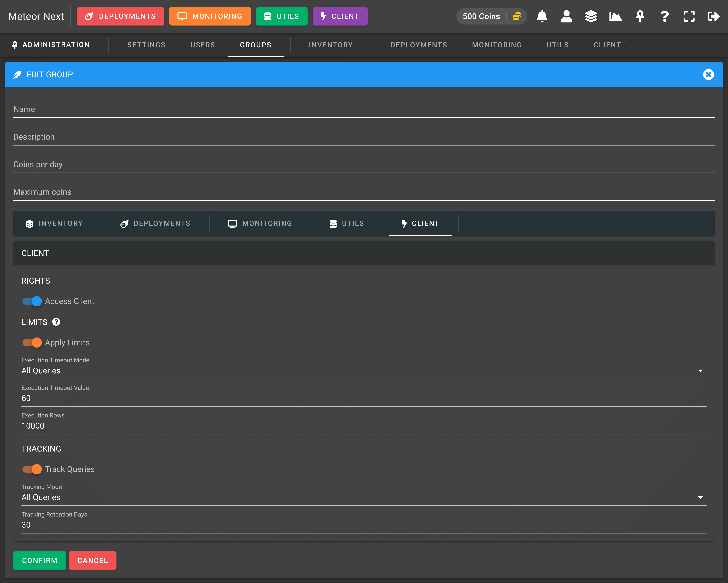The width and height of the screenshot is (728, 583).
Task: Switch to the admin Monitoring tab
Action: coord(497,45)
